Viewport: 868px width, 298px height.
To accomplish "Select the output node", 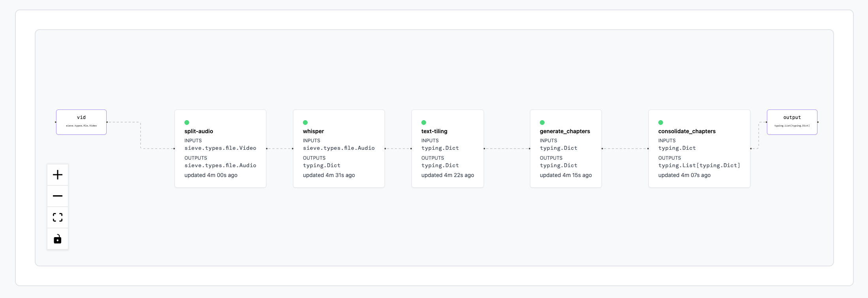I will 792,122.
